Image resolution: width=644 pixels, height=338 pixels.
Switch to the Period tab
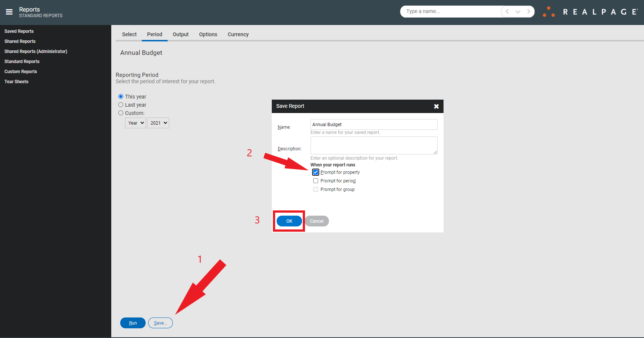click(155, 34)
